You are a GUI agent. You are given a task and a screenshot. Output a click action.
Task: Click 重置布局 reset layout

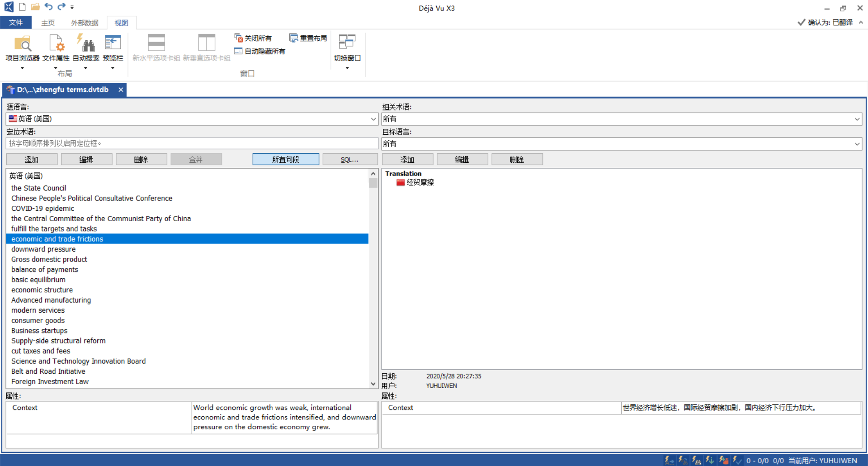click(x=308, y=38)
